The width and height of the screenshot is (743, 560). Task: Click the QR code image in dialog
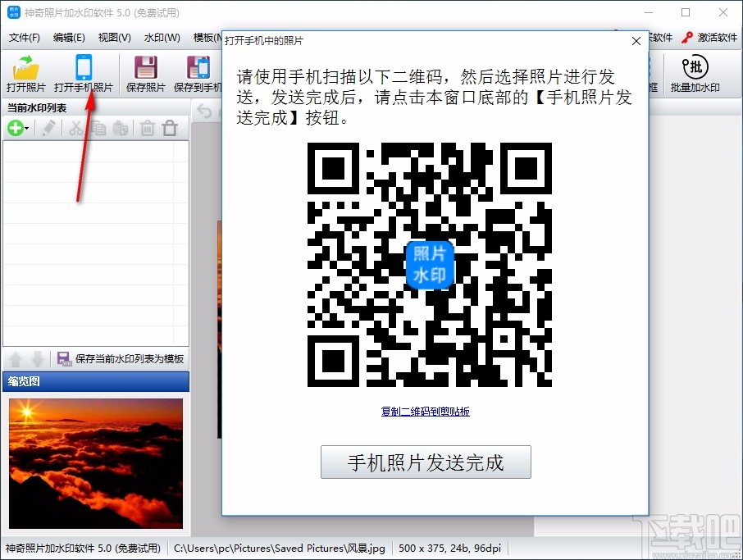429,264
